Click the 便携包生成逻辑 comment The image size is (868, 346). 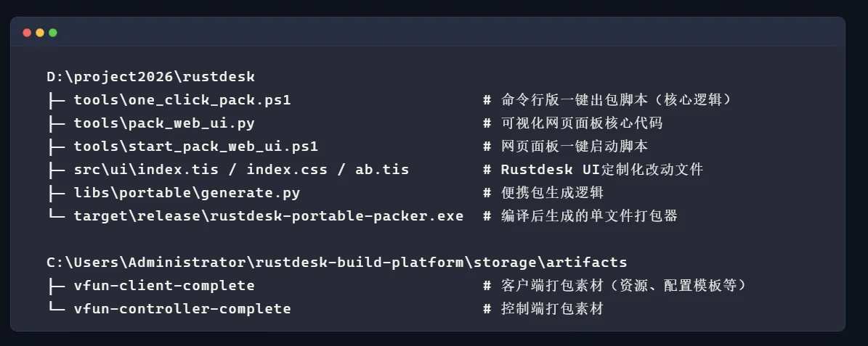552,193
